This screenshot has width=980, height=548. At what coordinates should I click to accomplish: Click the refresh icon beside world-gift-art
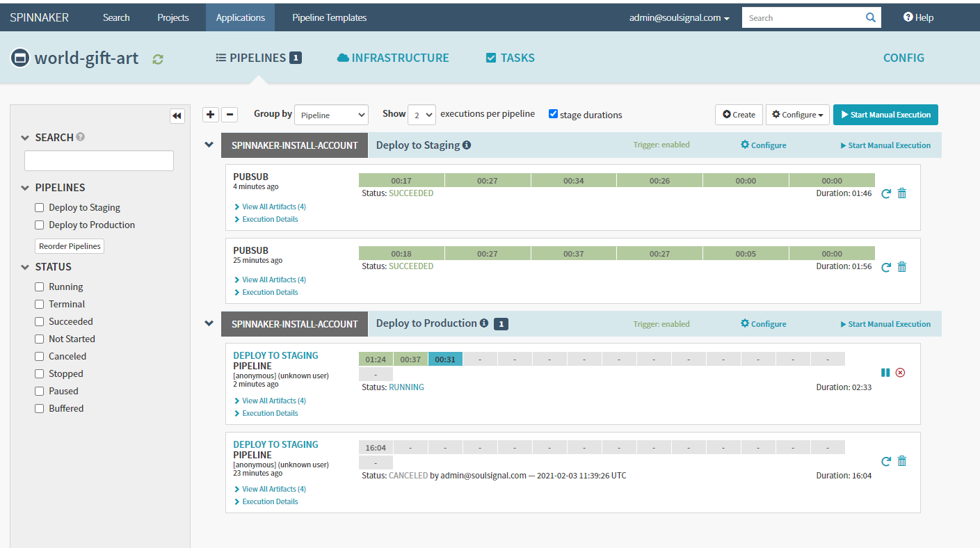(158, 59)
